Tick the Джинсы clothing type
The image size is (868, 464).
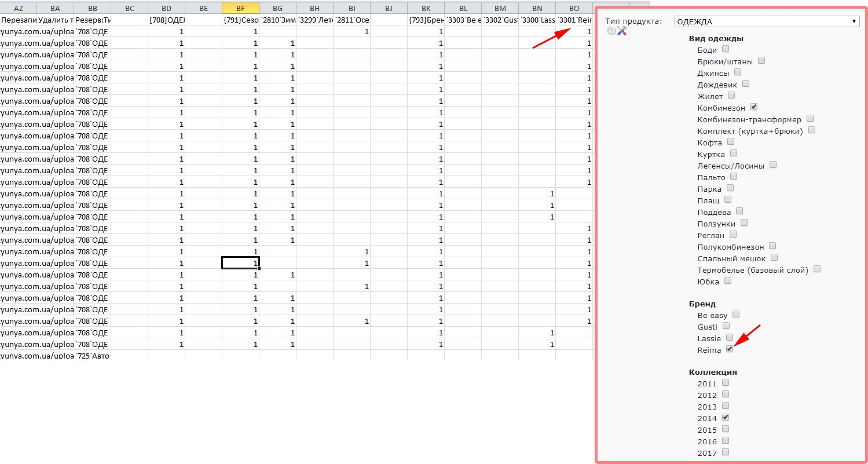coord(738,72)
